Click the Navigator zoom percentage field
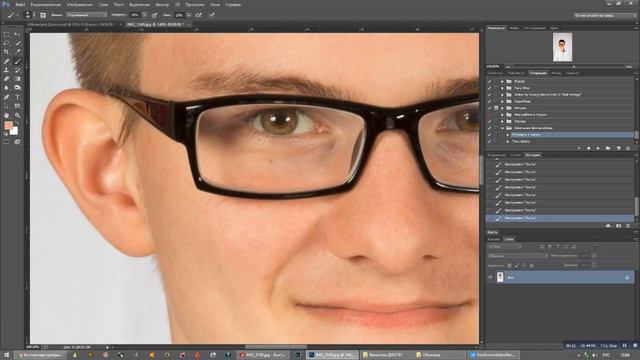This screenshot has height=360, width=640. tap(493, 66)
